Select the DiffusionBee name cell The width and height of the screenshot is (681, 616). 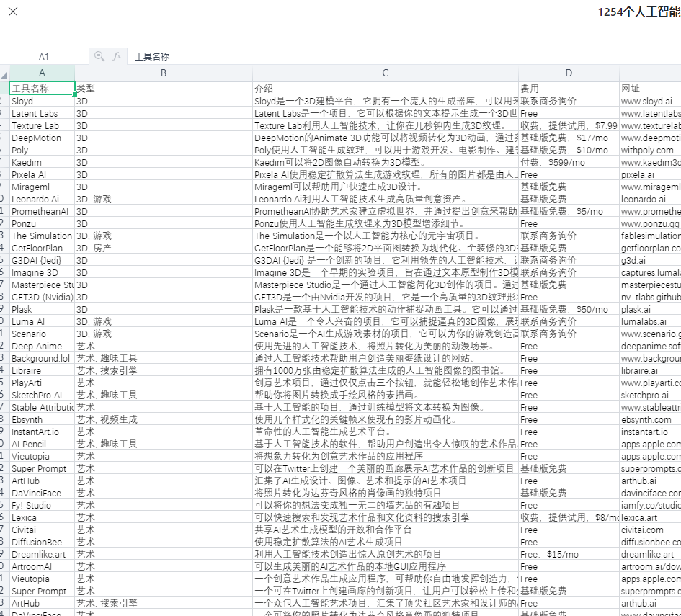click(x=42, y=543)
